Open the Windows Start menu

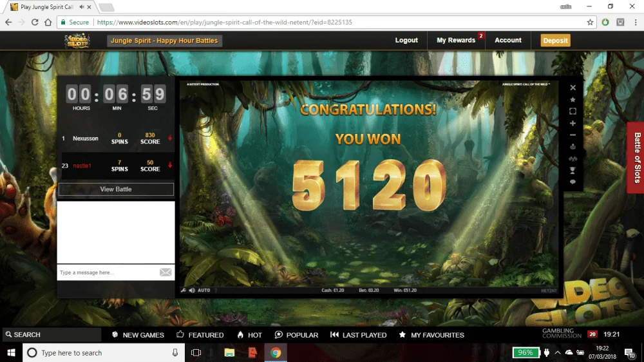click(x=11, y=352)
